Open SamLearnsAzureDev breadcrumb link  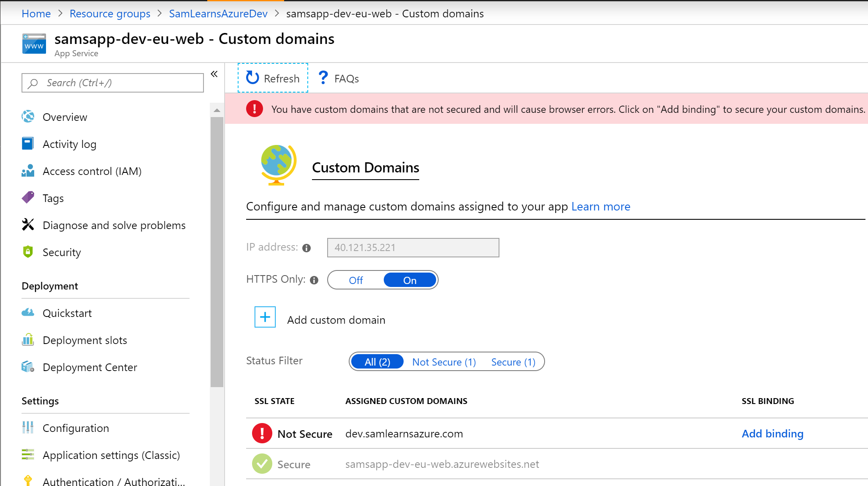pos(218,14)
